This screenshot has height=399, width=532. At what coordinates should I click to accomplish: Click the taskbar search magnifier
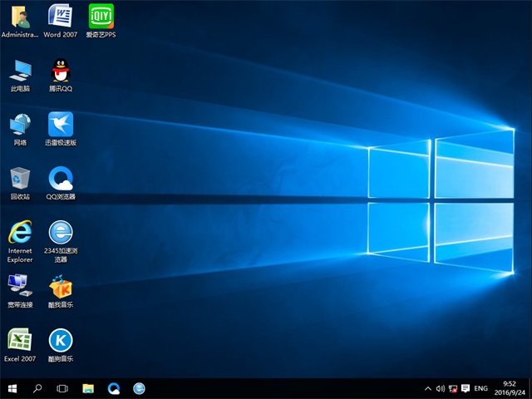tap(37, 388)
